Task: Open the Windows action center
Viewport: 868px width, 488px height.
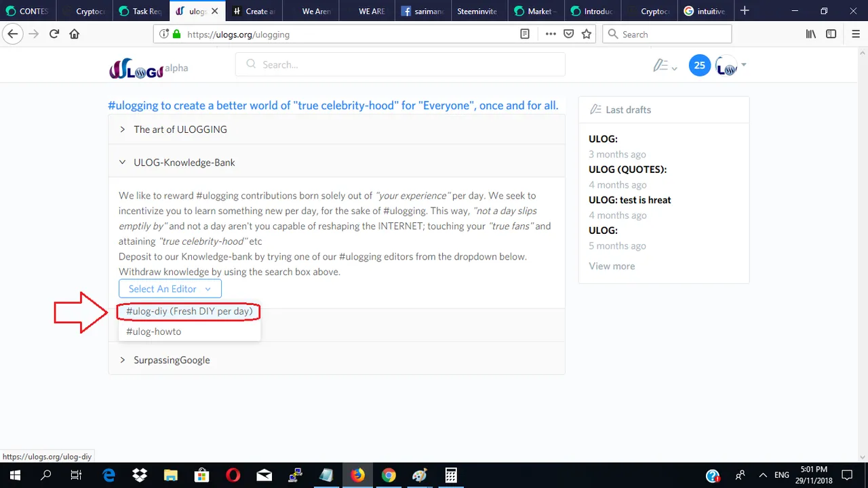Action: pos(847,475)
